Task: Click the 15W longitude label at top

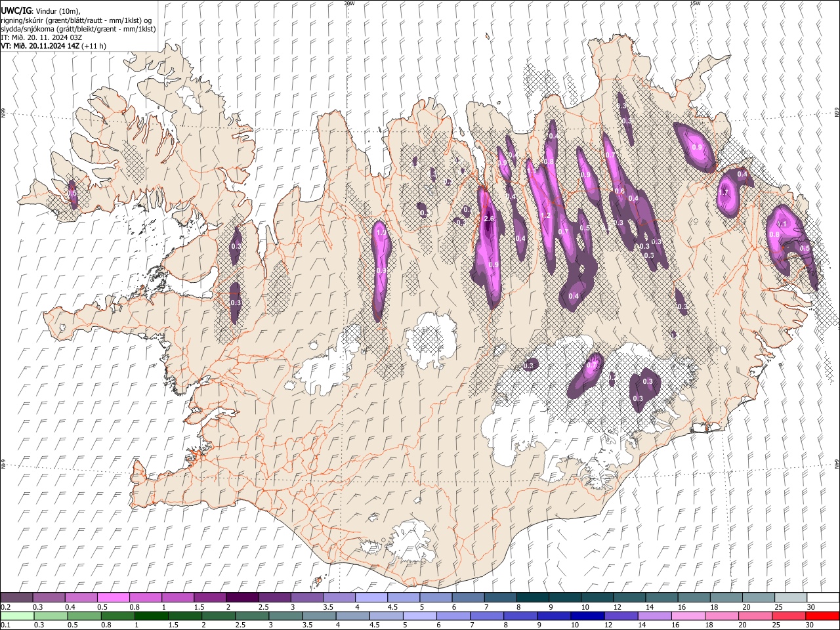Action: click(x=695, y=3)
